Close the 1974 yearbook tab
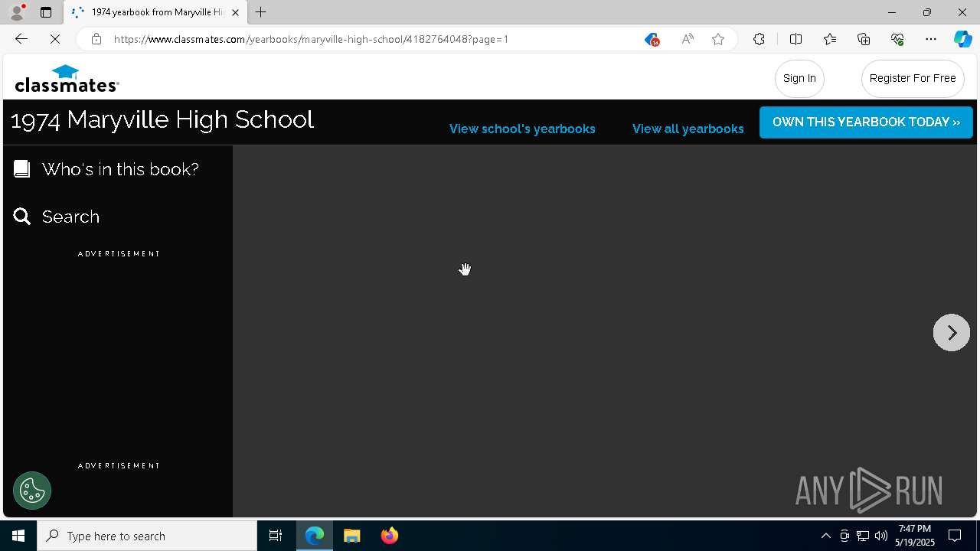 click(x=235, y=12)
